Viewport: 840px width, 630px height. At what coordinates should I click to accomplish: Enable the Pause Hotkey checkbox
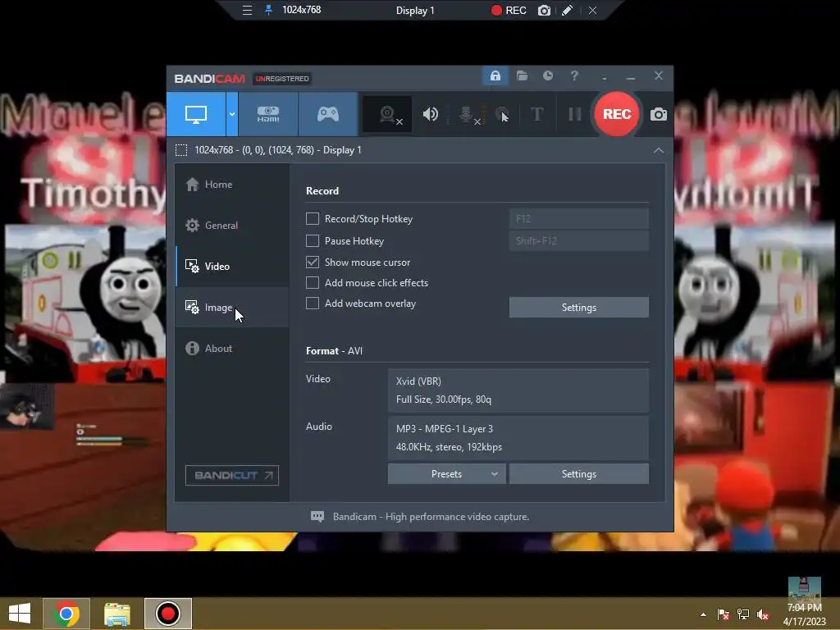pyautogui.click(x=313, y=240)
